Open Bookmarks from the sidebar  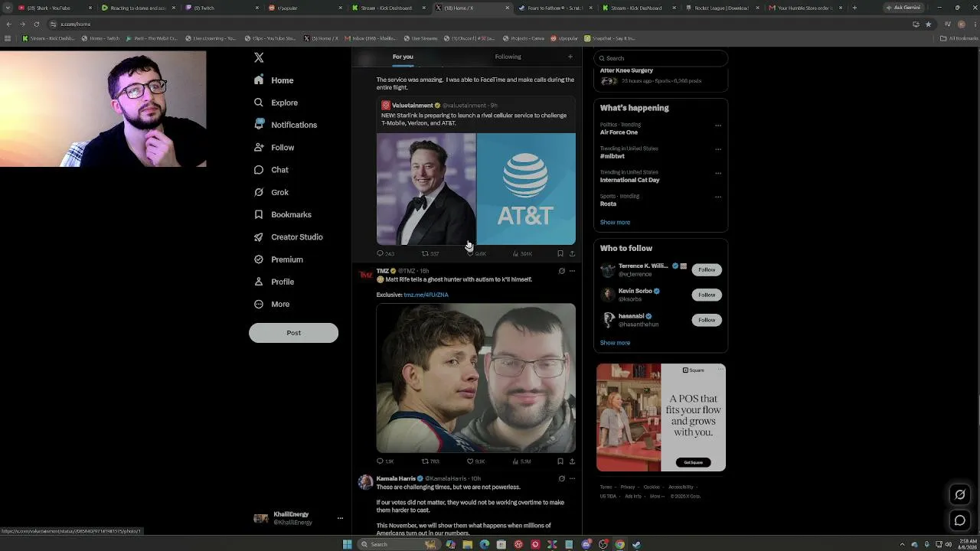[283, 214]
